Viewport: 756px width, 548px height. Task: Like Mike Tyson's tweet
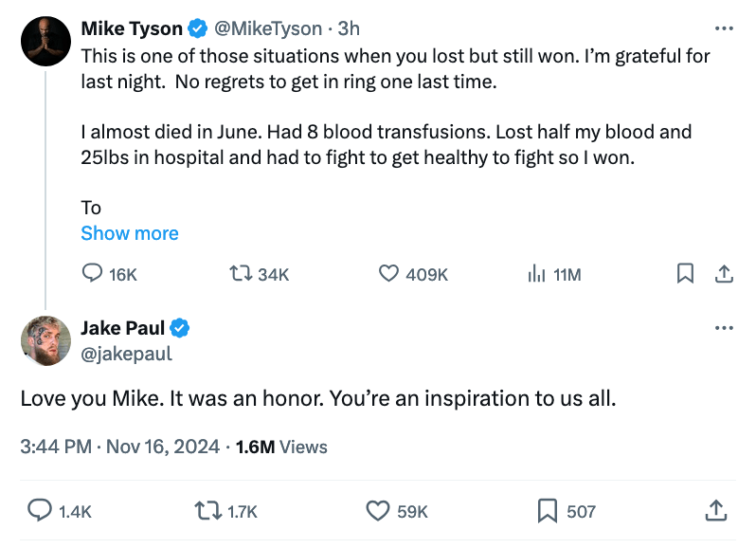[x=388, y=274]
